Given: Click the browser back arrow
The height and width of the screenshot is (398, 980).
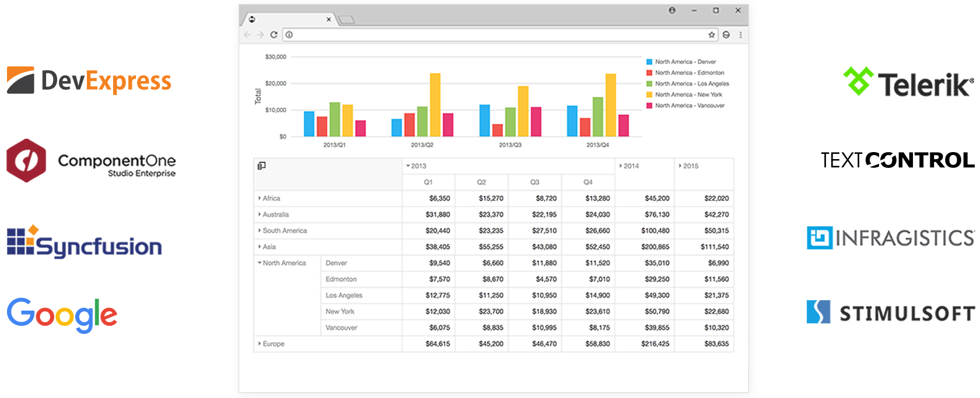Looking at the screenshot, I should tap(247, 35).
